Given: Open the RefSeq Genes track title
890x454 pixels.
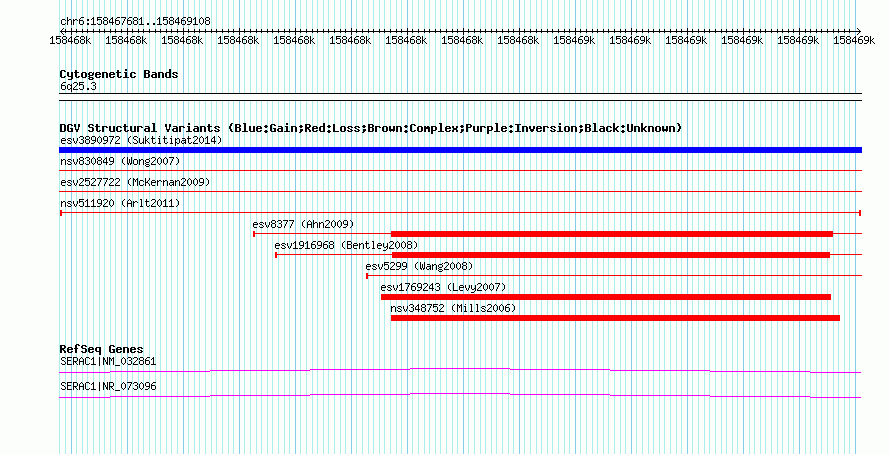Looking at the screenshot, I should [102, 349].
